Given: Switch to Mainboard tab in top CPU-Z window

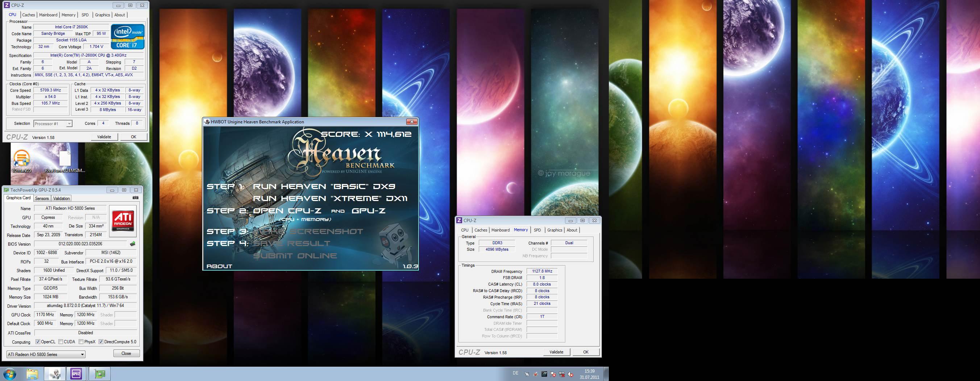Looking at the screenshot, I should click(x=48, y=15).
